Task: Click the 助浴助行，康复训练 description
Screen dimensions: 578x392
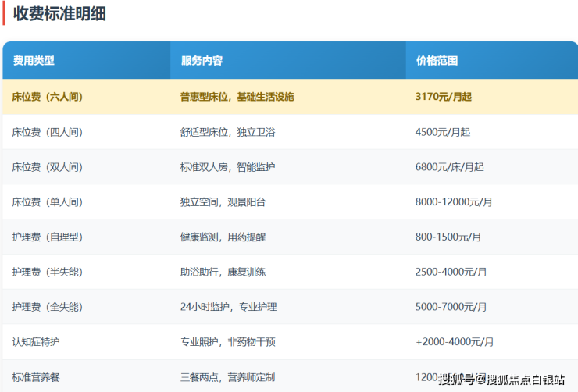Action: (x=223, y=272)
